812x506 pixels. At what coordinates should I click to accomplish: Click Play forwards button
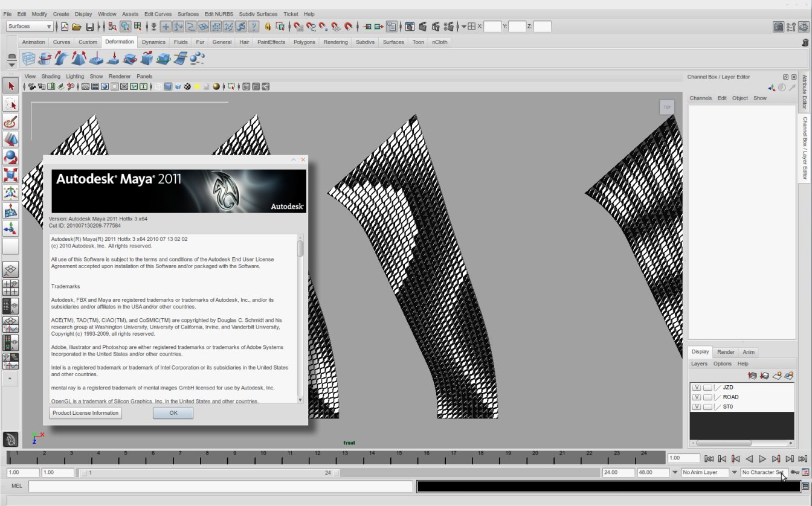(x=762, y=459)
